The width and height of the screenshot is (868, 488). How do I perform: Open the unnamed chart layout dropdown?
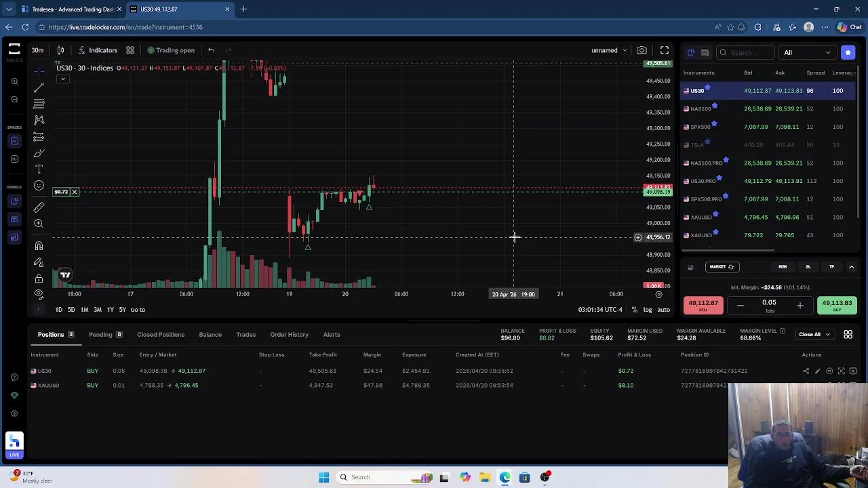point(608,50)
